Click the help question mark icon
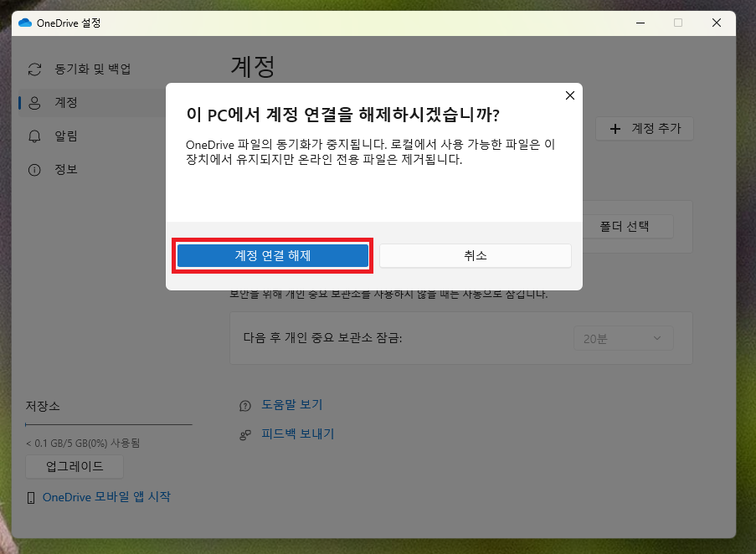This screenshot has height=554, width=756. (245, 406)
